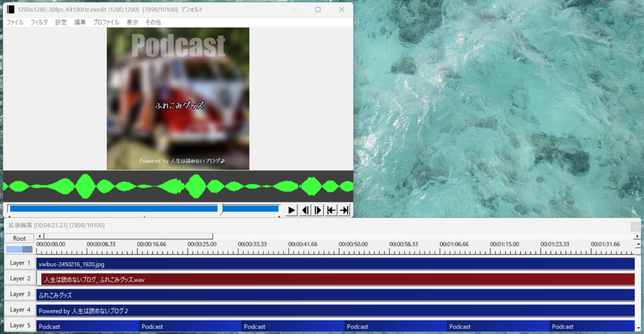This screenshot has height=334, width=644.
Task: Select the vwbus-2450216_1920.jpg image clip
Action: (x=336, y=264)
